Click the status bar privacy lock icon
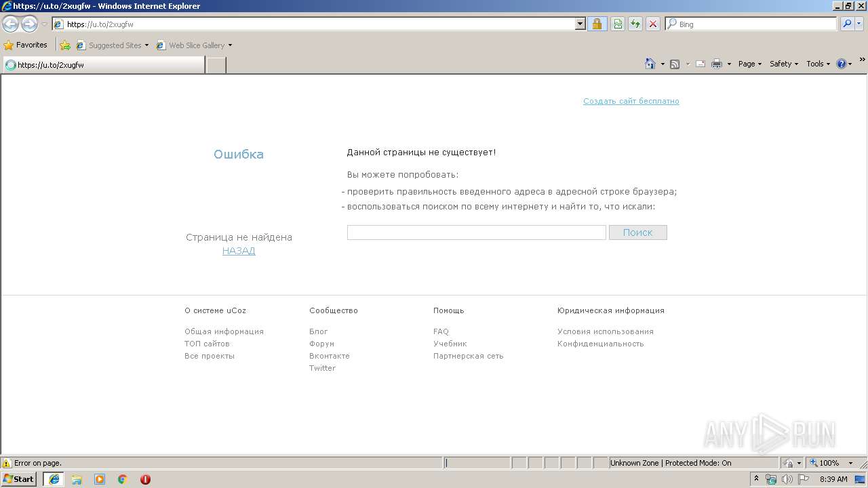Screen dimensions: 868x488 tap(789, 463)
